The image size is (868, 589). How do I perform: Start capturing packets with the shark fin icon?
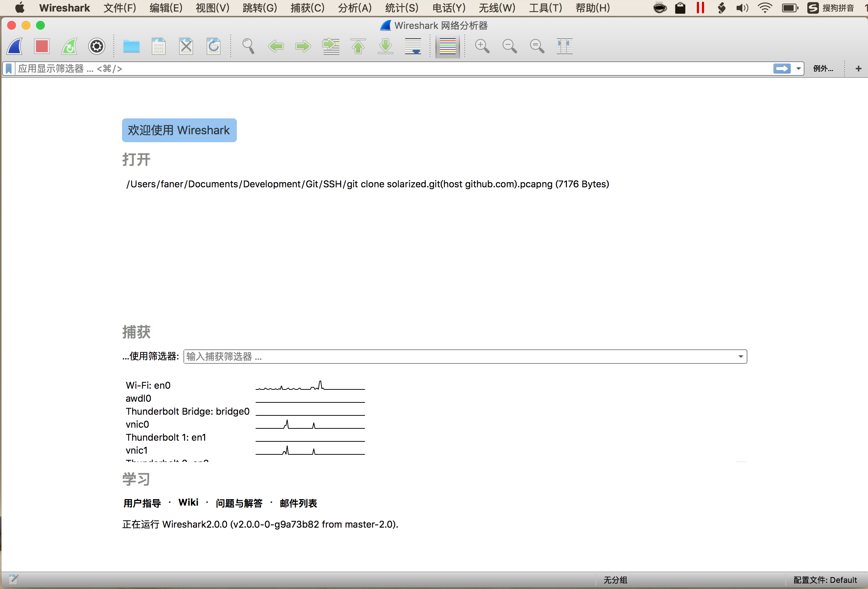15,46
